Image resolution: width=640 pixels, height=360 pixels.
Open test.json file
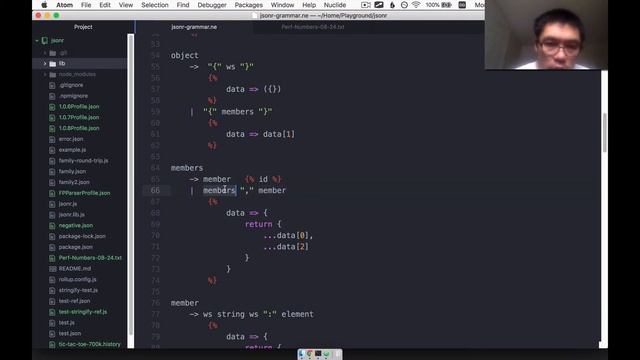click(70, 333)
